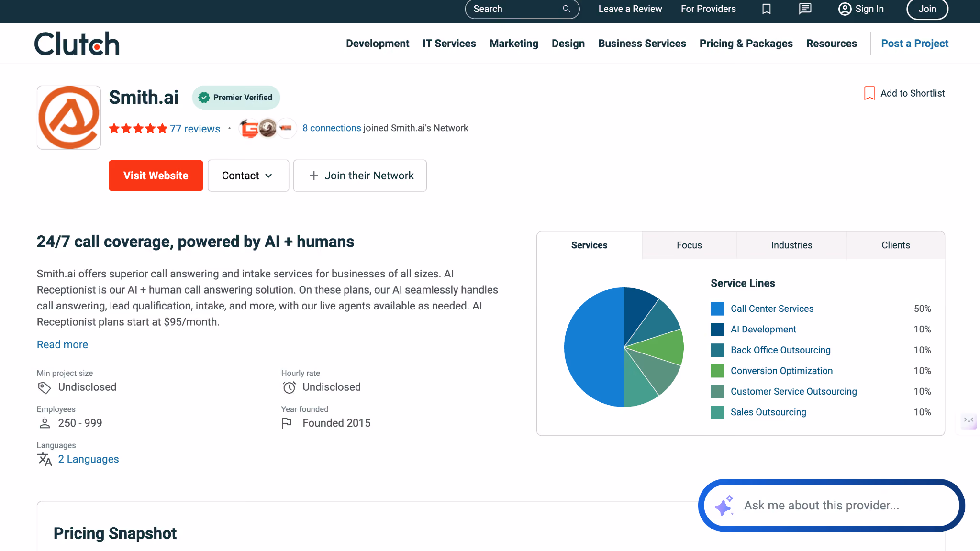Viewport: 980px width, 551px height.
Task: Click the Call Center Services link
Action: coord(772,309)
